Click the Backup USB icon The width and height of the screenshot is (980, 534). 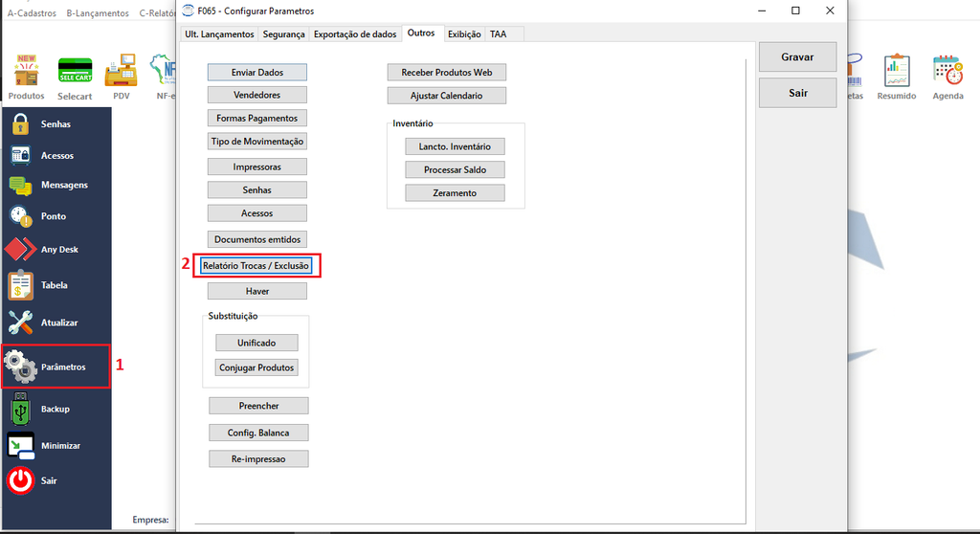click(x=21, y=409)
